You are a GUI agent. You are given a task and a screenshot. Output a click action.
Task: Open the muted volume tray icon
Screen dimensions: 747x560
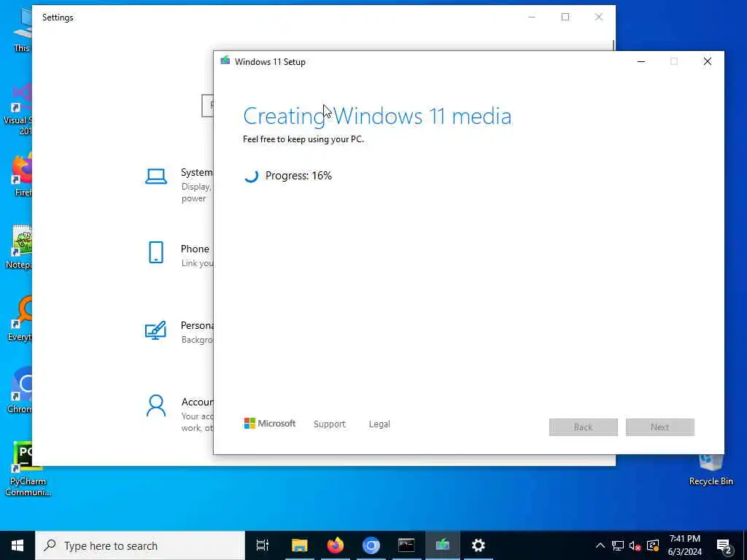(x=635, y=545)
